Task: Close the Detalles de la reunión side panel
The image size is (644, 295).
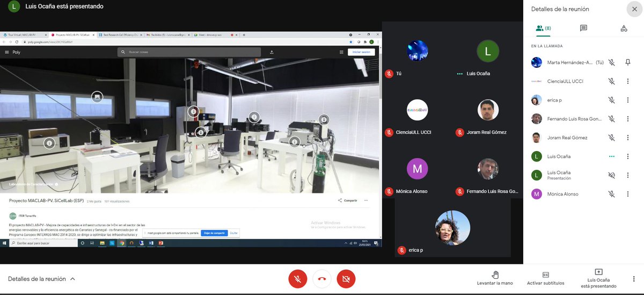Action: (634, 9)
